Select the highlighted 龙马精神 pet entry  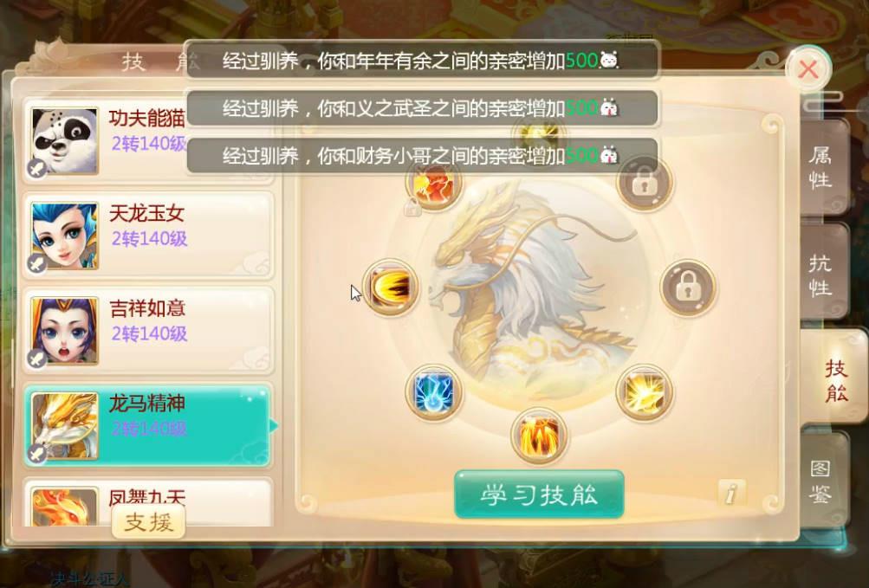pyautogui.click(x=148, y=425)
